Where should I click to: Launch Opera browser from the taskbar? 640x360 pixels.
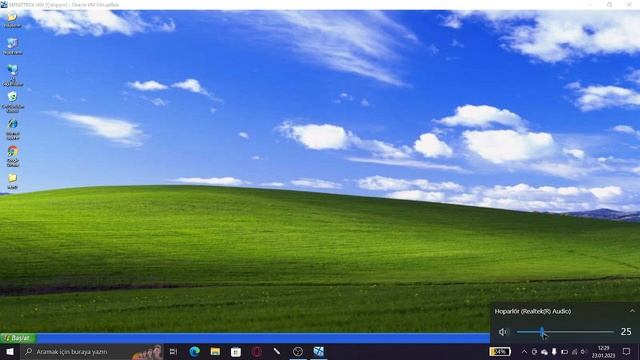point(257,351)
